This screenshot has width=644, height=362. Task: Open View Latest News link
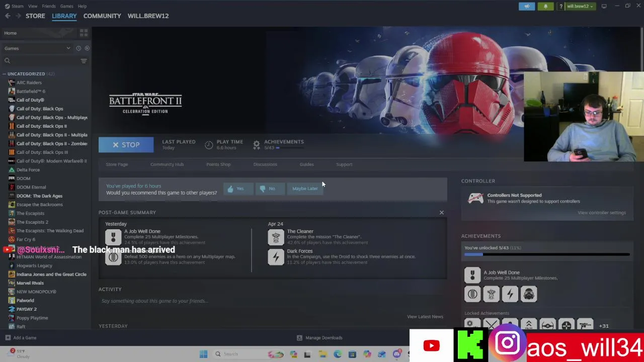(425, 317)
